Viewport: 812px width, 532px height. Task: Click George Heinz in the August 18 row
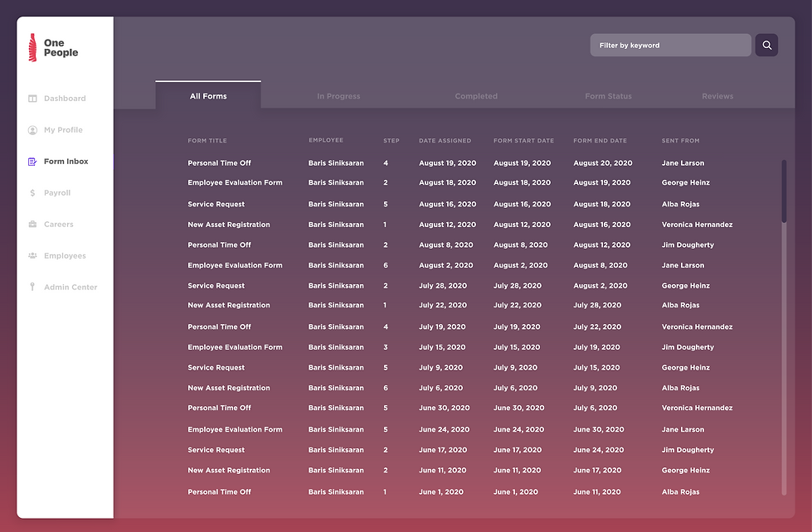point(686,182)
